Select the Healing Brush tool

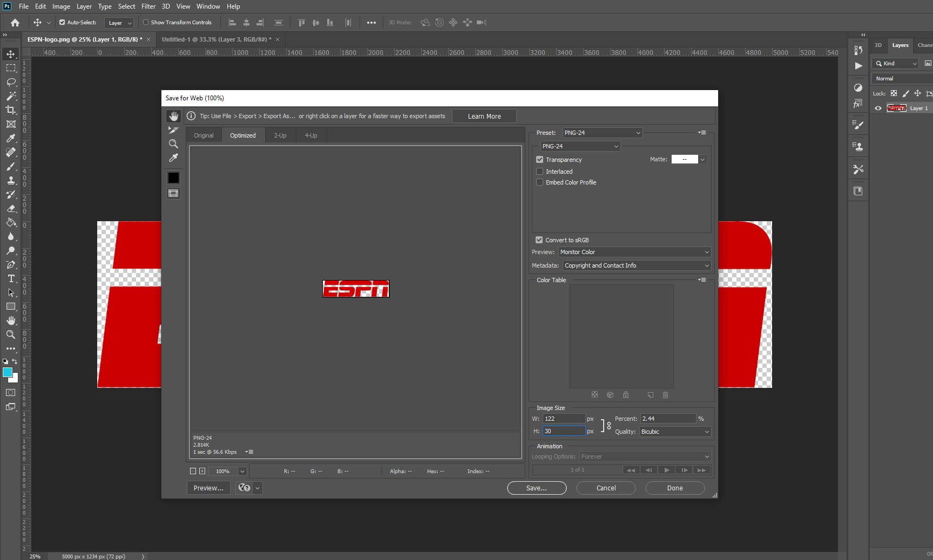coord(11,152)
